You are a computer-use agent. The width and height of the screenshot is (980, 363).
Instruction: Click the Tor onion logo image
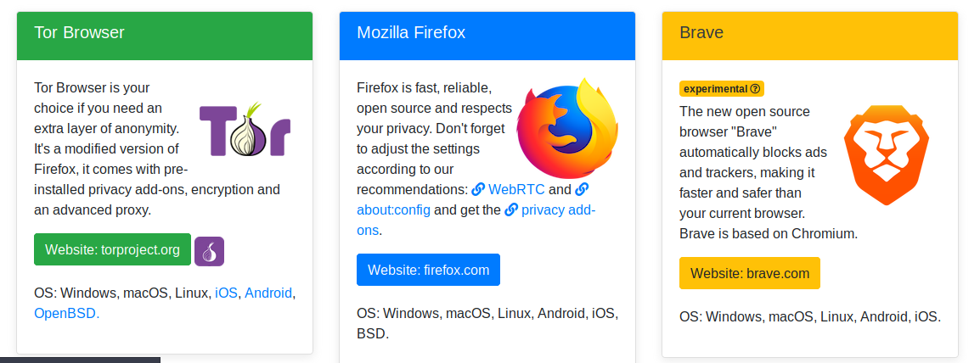pos(245,129)
